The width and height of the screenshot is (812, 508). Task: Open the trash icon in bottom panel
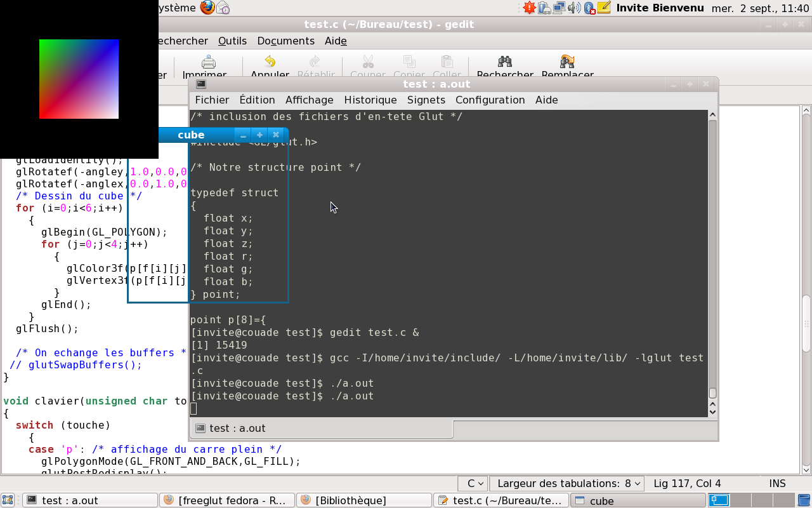(804, 500)
